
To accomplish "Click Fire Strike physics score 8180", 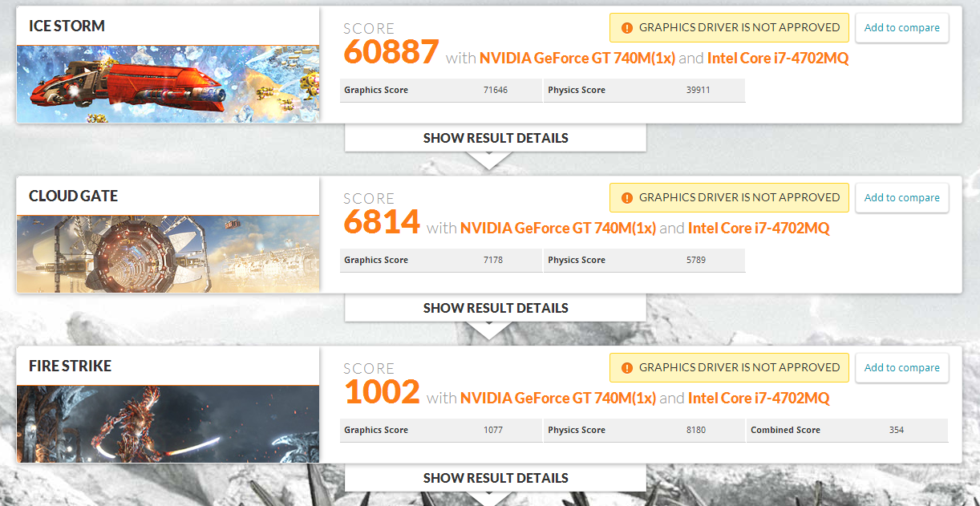I will pos(696,430).
